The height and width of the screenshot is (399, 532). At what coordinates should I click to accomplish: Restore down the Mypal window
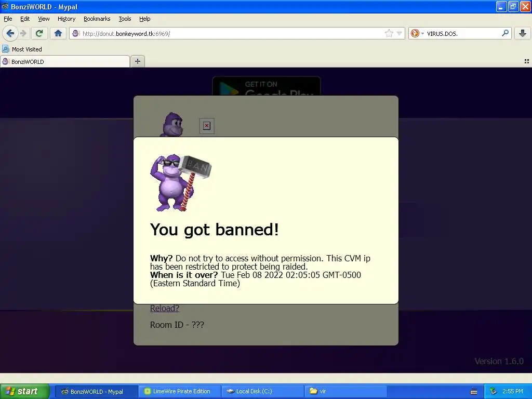(513, 6)
